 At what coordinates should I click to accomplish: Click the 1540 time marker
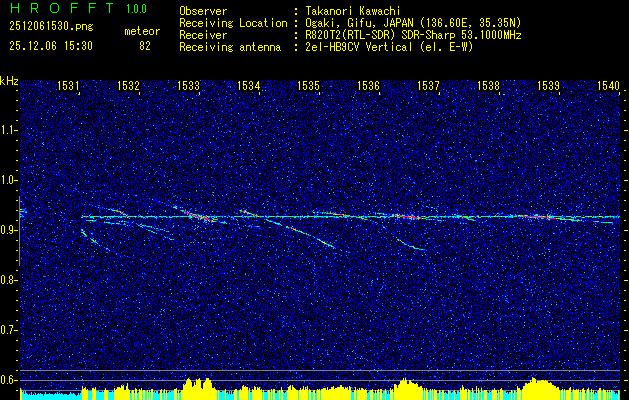click(x=608, y=85)
